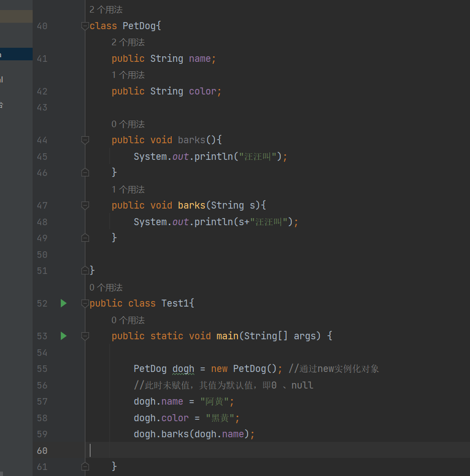The image size is (470, 476).
Task: Click fold end marker at line 49
Action: tap(85, 238)
